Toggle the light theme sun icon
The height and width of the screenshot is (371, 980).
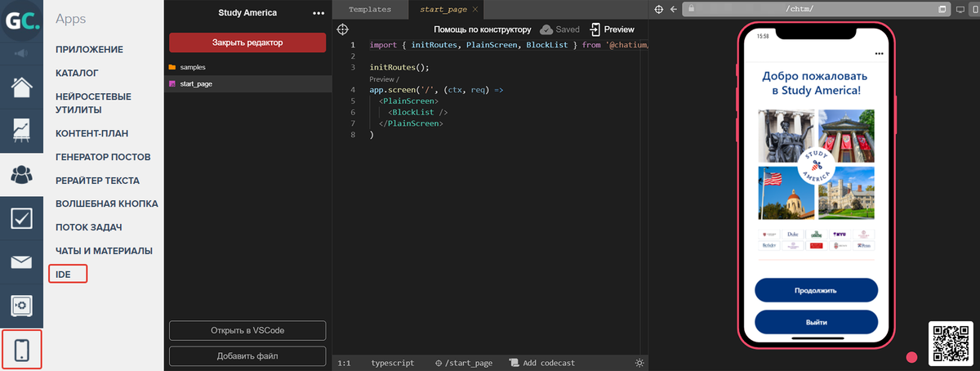tap(639, 363)
